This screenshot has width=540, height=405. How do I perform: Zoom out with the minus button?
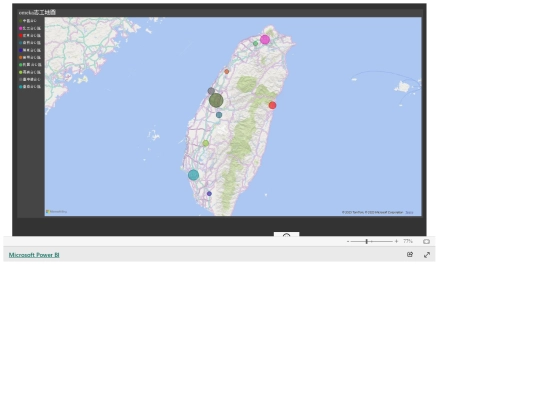pyautogui.click(x=348, y=241)
